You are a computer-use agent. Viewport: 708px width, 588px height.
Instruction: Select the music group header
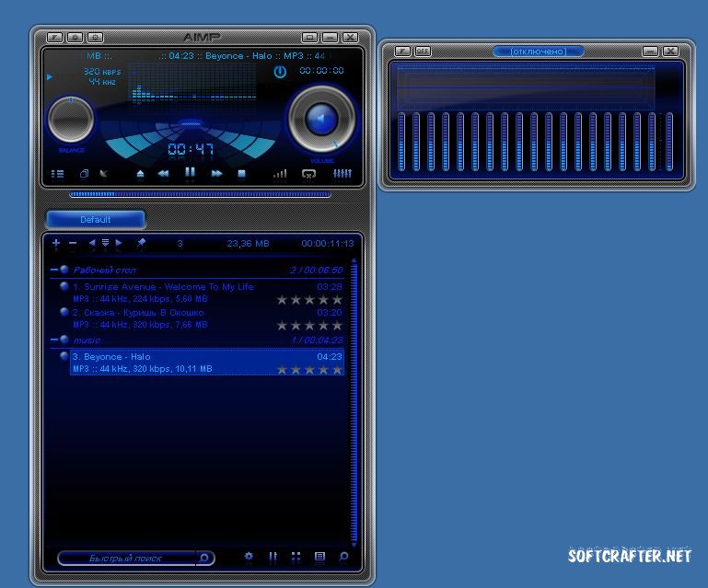197,340
